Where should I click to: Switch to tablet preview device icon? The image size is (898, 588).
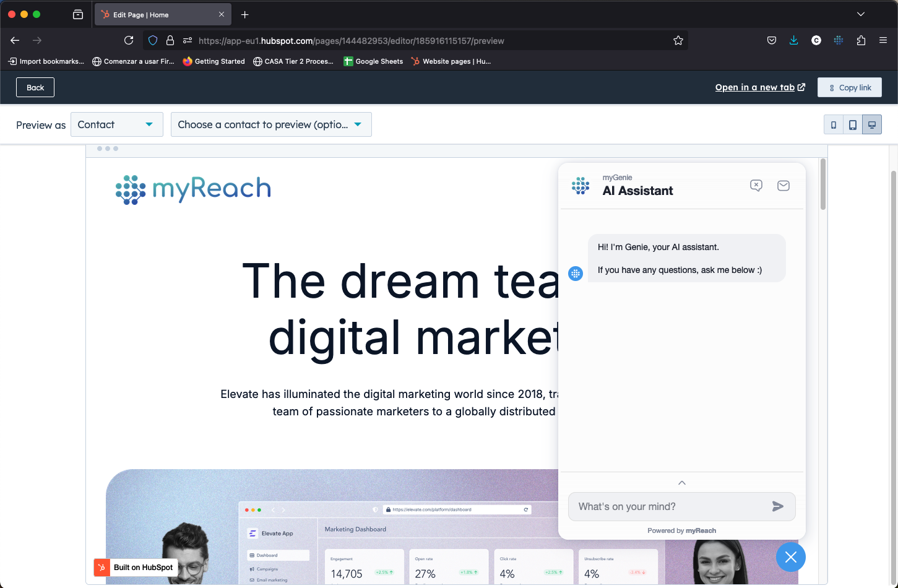point(853,125)
